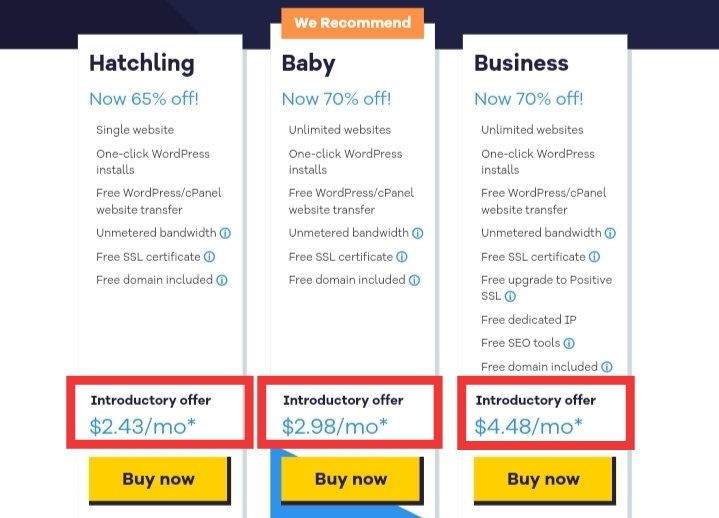Click the Business plan heading
The image size is (719, 518).
521,63
